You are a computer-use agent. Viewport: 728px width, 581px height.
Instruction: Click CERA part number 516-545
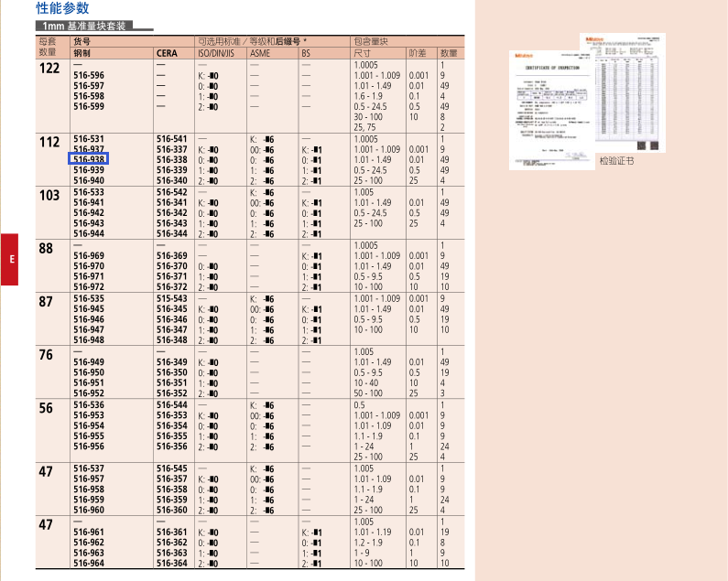click(x=172, y=468)
